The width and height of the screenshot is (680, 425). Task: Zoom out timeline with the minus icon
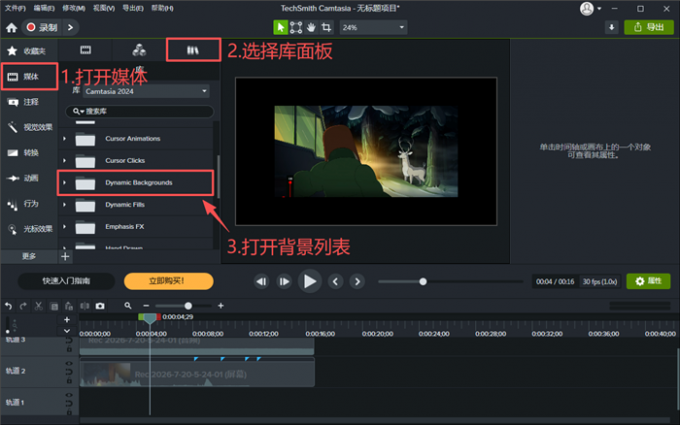click(146, 306)
